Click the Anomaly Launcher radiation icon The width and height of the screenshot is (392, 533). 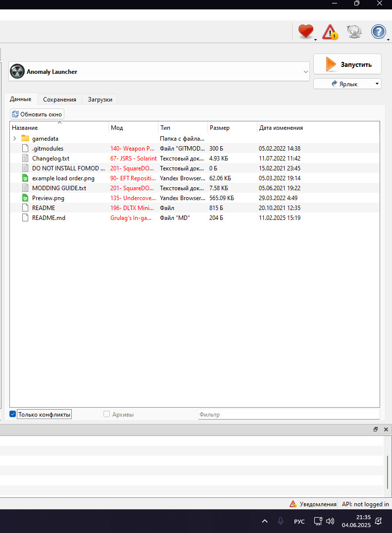tap(17, 71)
